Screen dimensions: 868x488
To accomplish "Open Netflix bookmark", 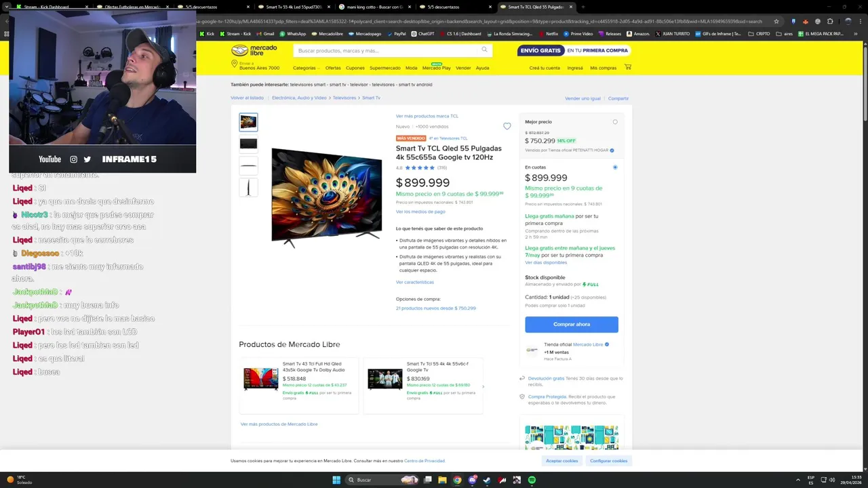I will pyautogui.click(x=548, y=33).
